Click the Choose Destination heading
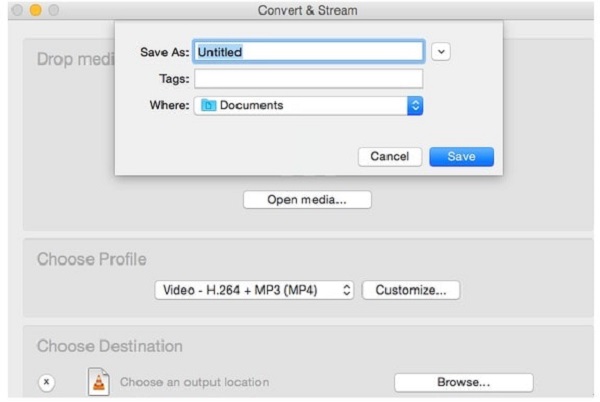The width and height of the screenshot is (600, 402). 110,346
